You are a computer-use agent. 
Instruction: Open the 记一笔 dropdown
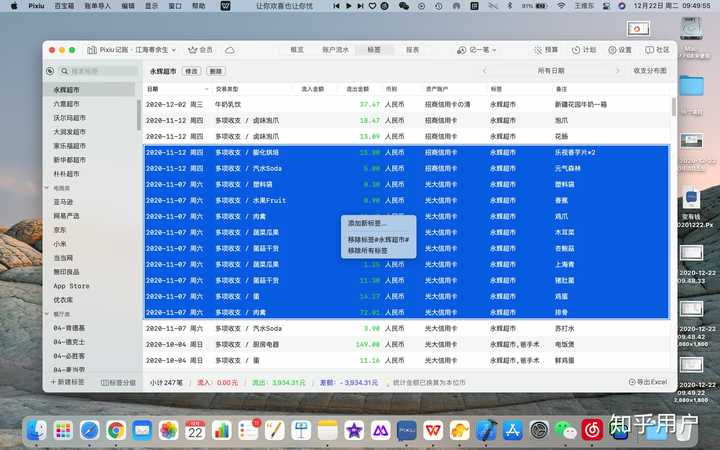(x=476, y=50)
